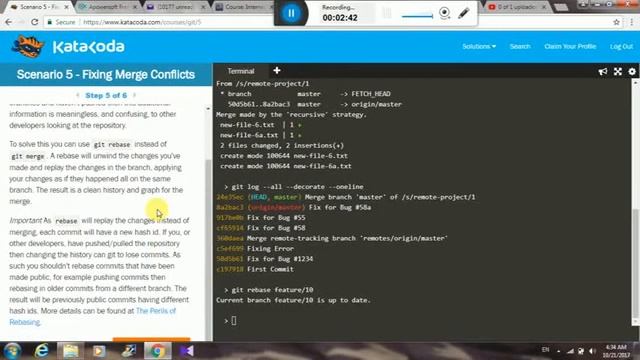The height and width of the screenshot is (360, 640).
Task: Click the browser back arrow
Action: pos(9,22)
